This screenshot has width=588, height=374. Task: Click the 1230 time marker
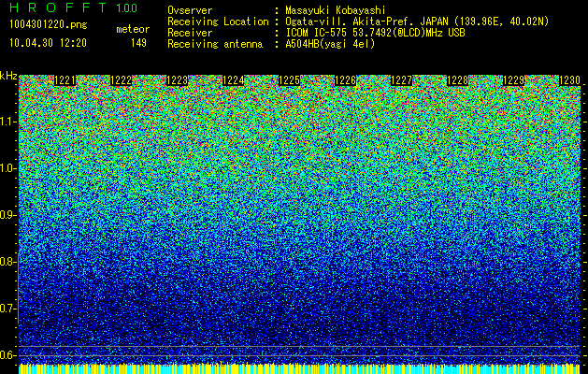(x=570, y=80)
